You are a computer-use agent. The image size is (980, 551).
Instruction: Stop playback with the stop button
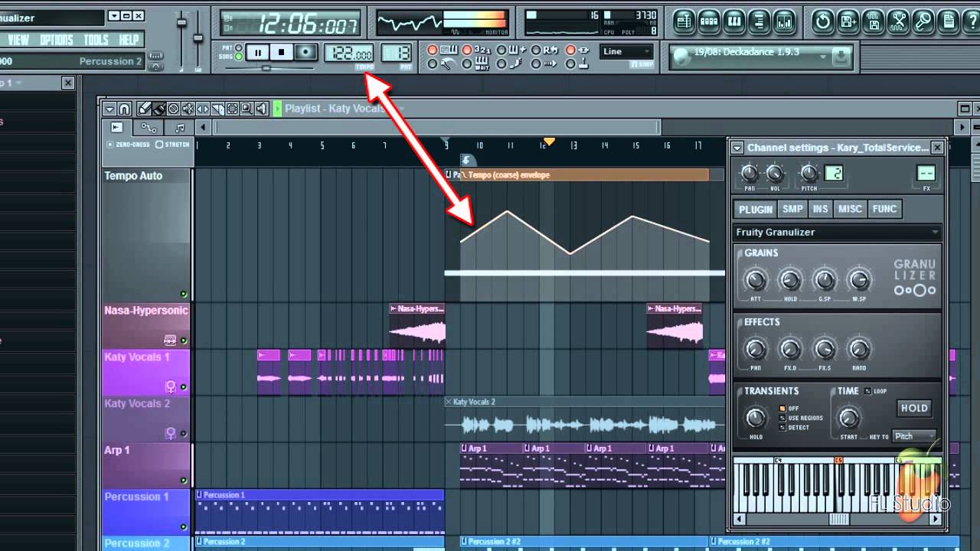click(x=281, y=52)
